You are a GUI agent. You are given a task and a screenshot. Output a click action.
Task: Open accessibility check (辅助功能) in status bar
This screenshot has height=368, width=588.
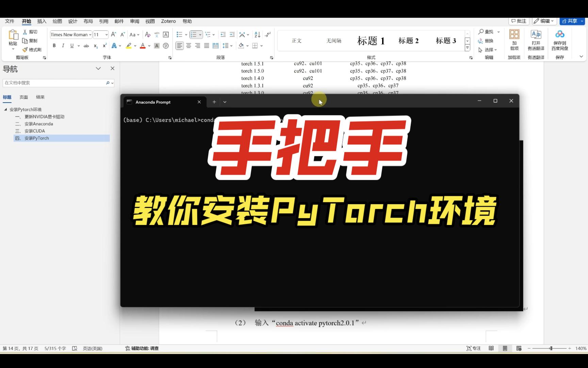142,348
